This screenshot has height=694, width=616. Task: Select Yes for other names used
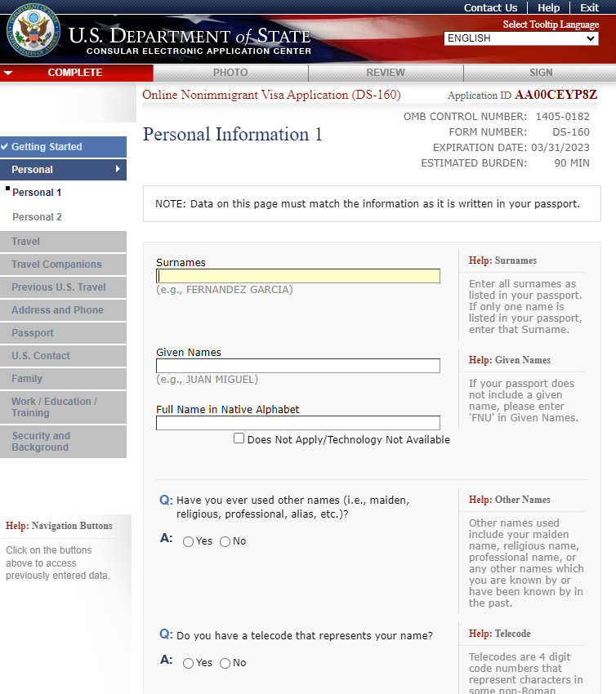tap(188, 542)
